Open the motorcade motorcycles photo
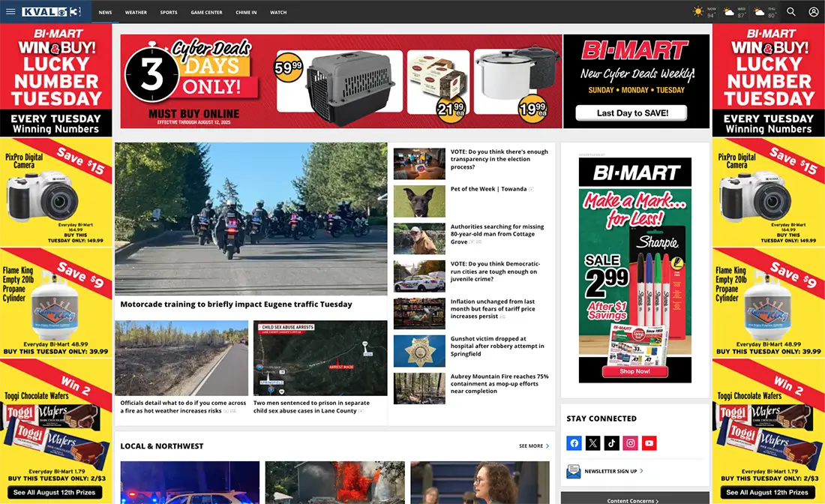Viewport: 825px width, 504px height. click(x=251, y=219)
